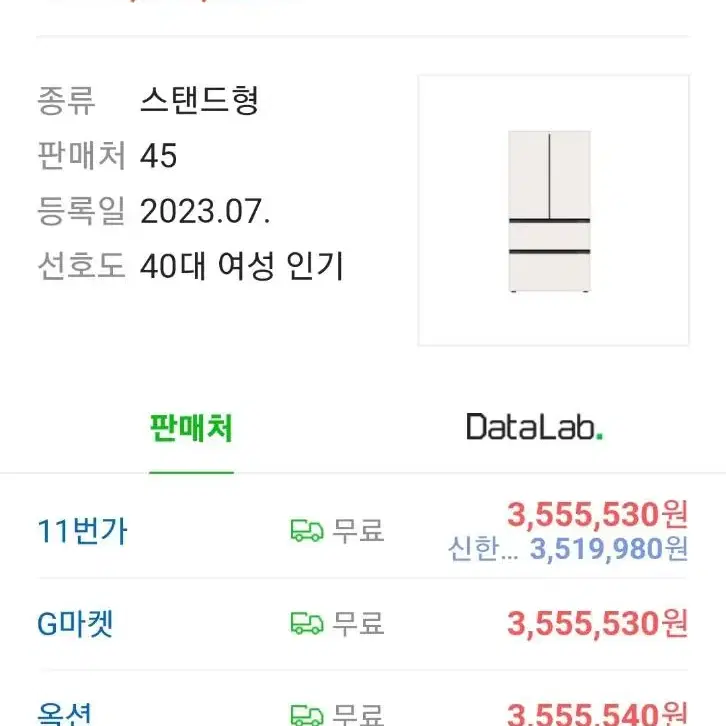The height and width of the screenshot is (726, 726).
Task: Click the 무료 shipping label for G마켓
Action: tap(358, 623)
